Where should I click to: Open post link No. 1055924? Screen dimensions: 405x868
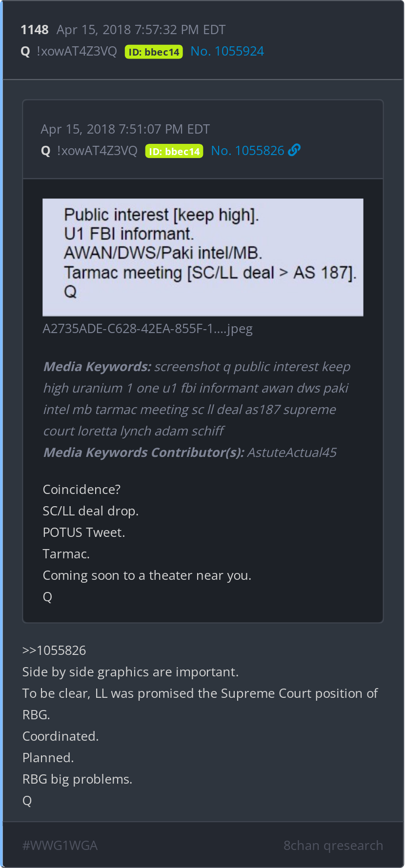227,51
